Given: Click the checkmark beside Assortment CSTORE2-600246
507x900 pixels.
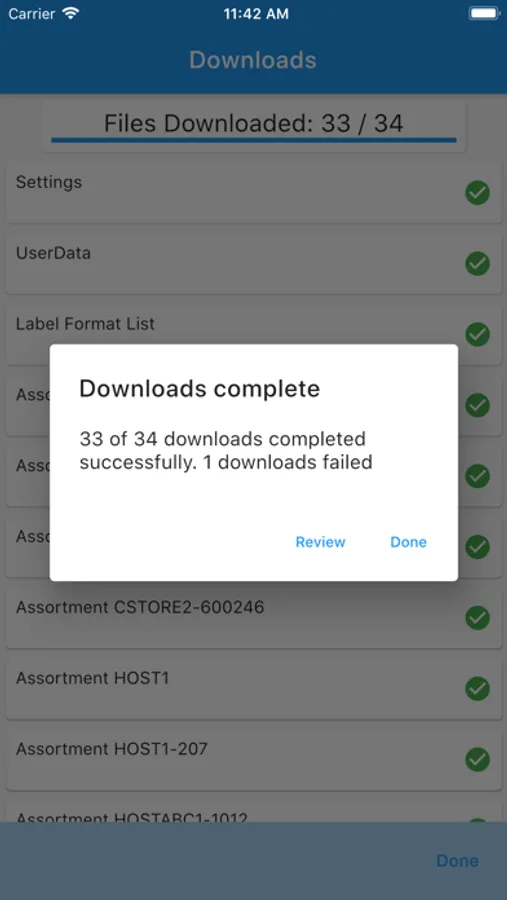Looking at the screenshot, I should tap(477, 618).
